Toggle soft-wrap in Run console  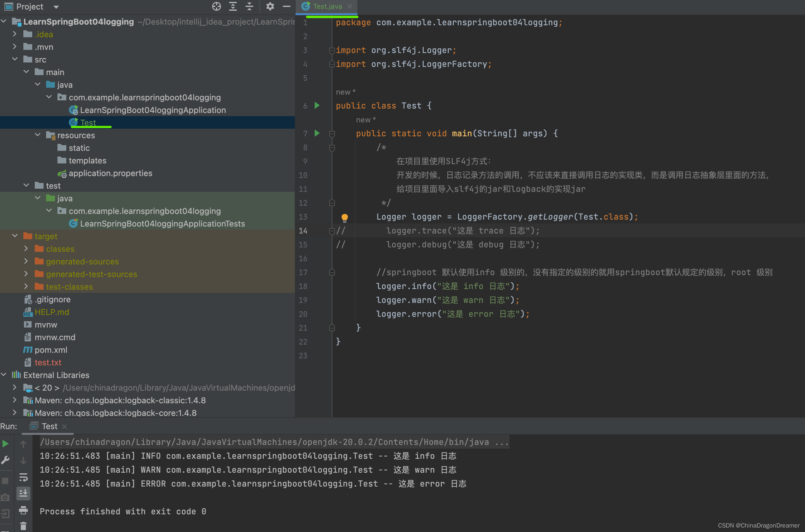[23, 477]
